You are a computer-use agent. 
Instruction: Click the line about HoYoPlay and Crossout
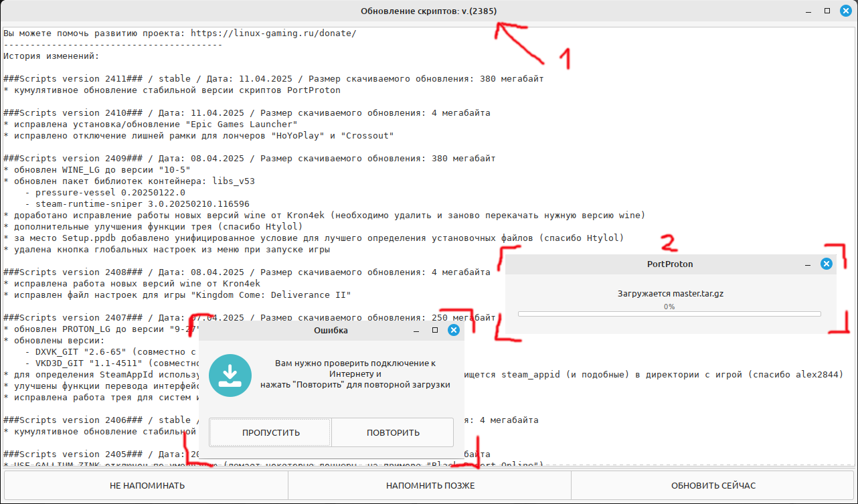coord(199,136)
